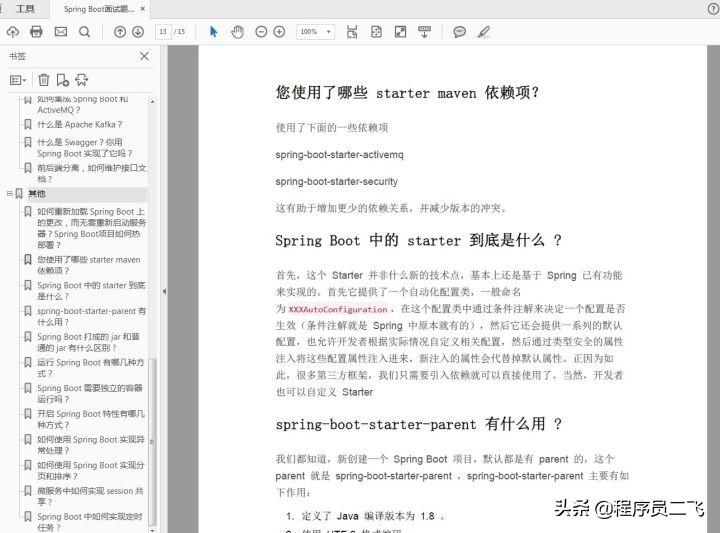
Task: Open the help question mark
Action: [713, 9]
